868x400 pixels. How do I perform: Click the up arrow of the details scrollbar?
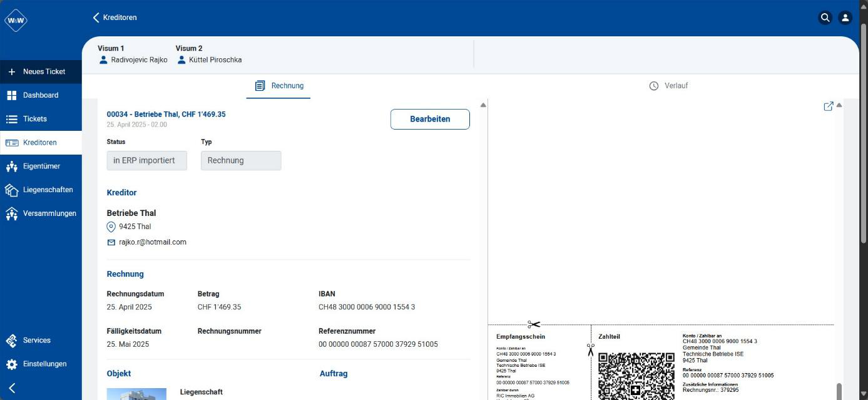[483, 105]
